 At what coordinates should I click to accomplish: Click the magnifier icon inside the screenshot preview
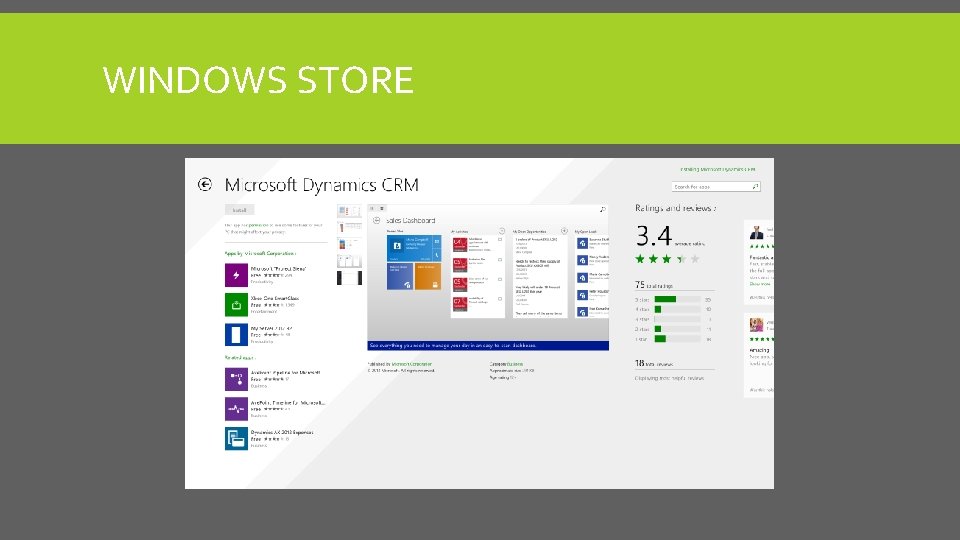602,209
